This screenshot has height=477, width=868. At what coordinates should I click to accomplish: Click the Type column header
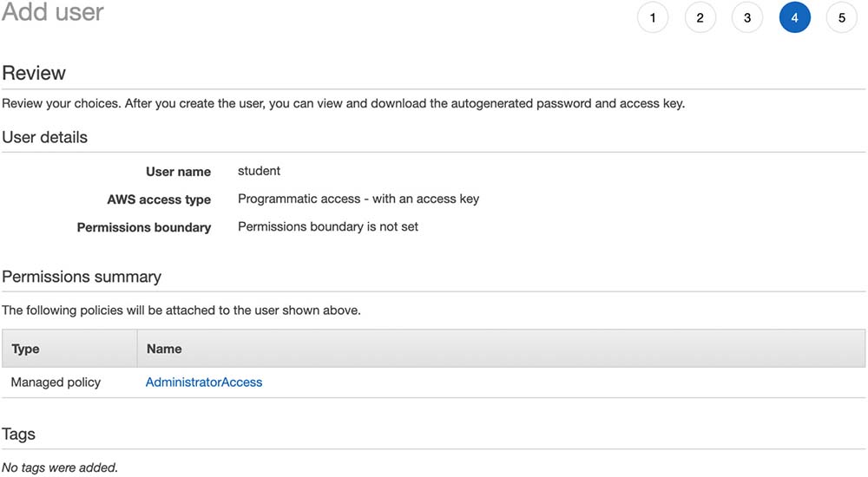[26, 349]
